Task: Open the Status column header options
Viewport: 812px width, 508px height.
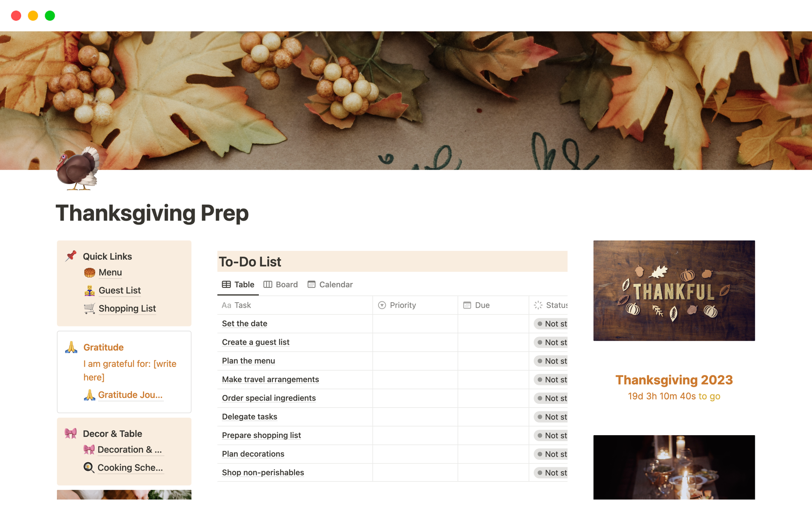Action: [x=549, y=305]
